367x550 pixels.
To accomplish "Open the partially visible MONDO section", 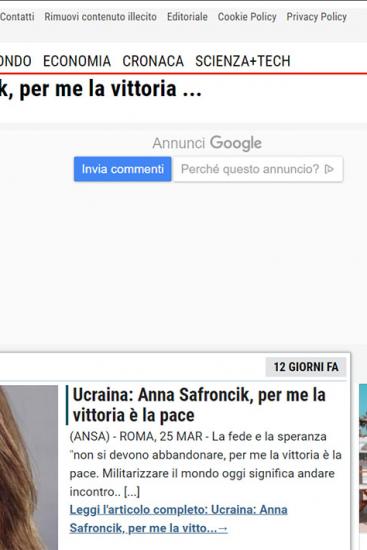I will (x=16, y=61).
